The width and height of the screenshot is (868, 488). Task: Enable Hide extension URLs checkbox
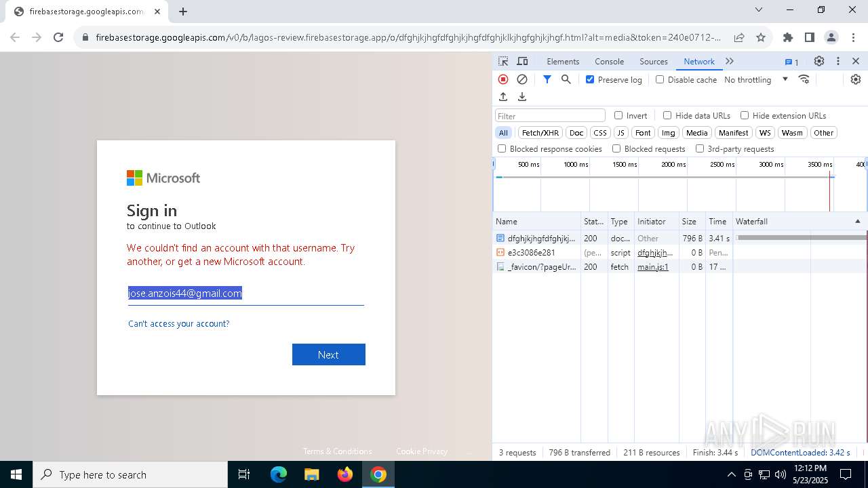click(x=745, y=115)
